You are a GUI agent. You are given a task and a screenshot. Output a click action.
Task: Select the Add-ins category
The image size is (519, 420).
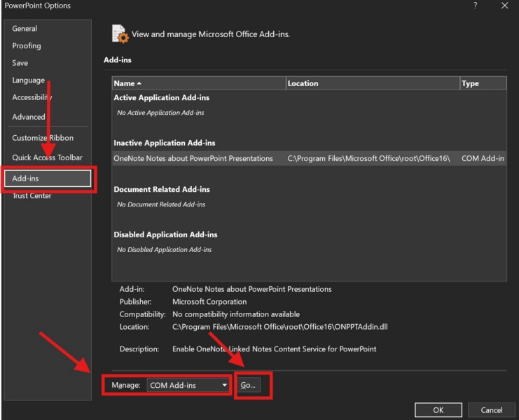48,179
